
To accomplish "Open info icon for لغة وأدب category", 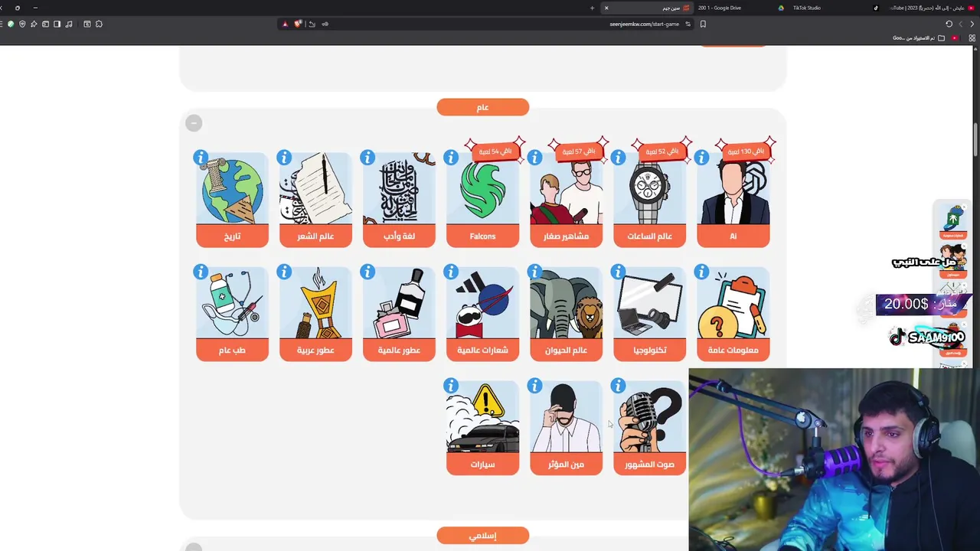I will click(x=367, y=158).
